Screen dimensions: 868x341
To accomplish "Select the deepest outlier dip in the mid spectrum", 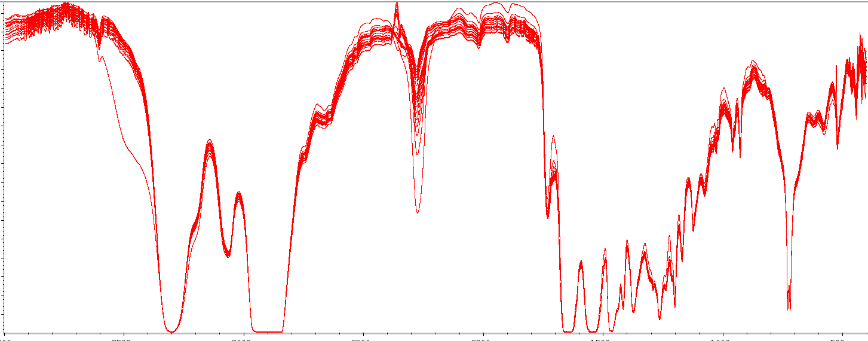I will point(417,211).
